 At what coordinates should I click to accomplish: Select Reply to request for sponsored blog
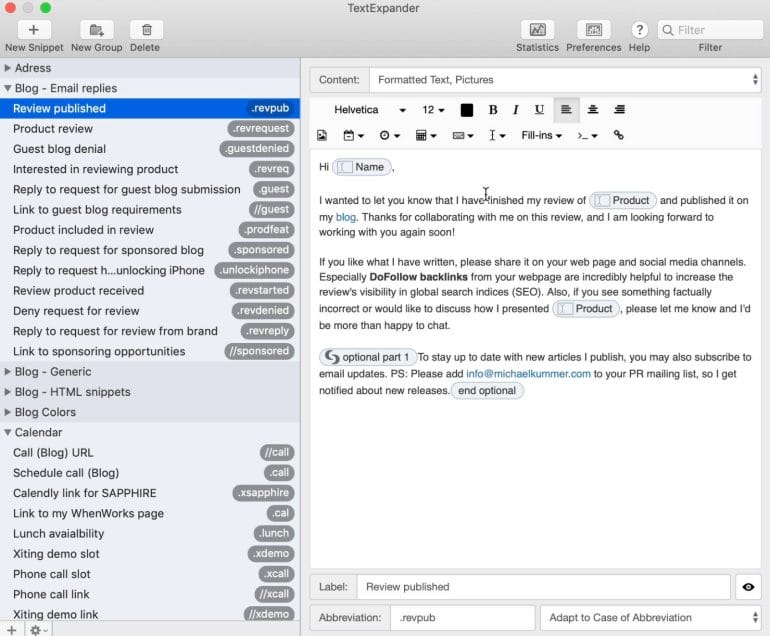point(150,250)
